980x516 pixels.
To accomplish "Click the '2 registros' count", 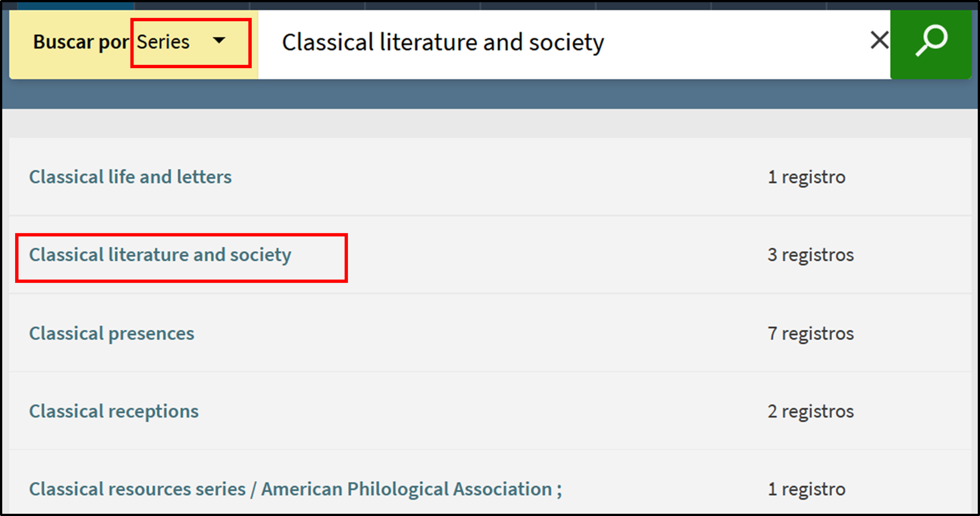I will pyautogui.click(x=810, y=411).
